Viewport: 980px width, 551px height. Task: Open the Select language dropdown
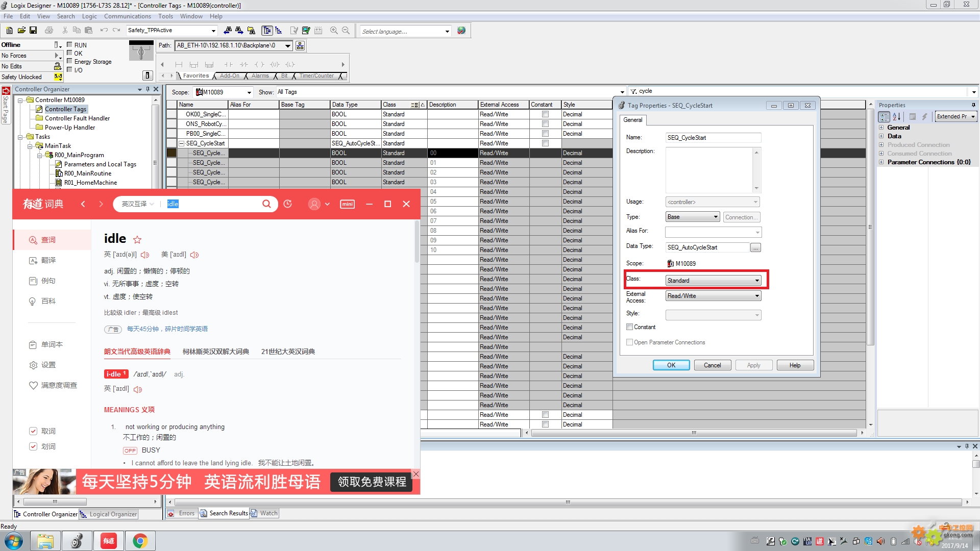pos(447,32)
